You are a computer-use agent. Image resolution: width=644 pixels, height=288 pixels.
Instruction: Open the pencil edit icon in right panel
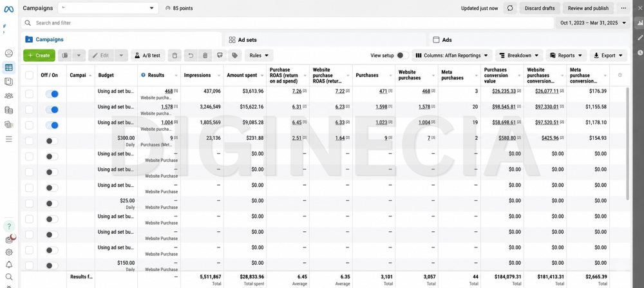coord(640,38)
